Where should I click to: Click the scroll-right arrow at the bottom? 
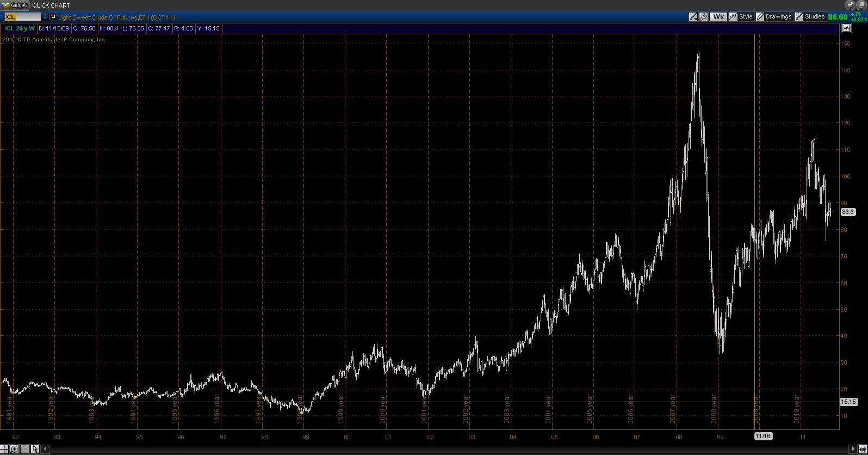coord(853,449)
